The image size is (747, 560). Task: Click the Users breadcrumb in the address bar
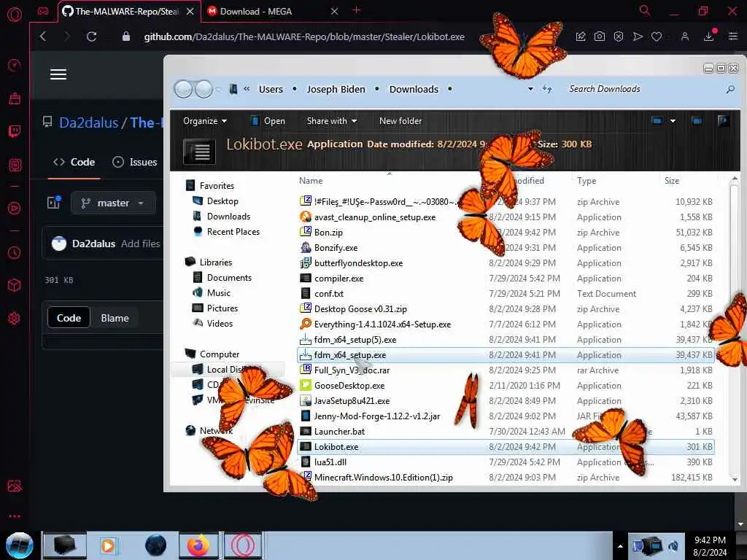(x=271, y=89)
